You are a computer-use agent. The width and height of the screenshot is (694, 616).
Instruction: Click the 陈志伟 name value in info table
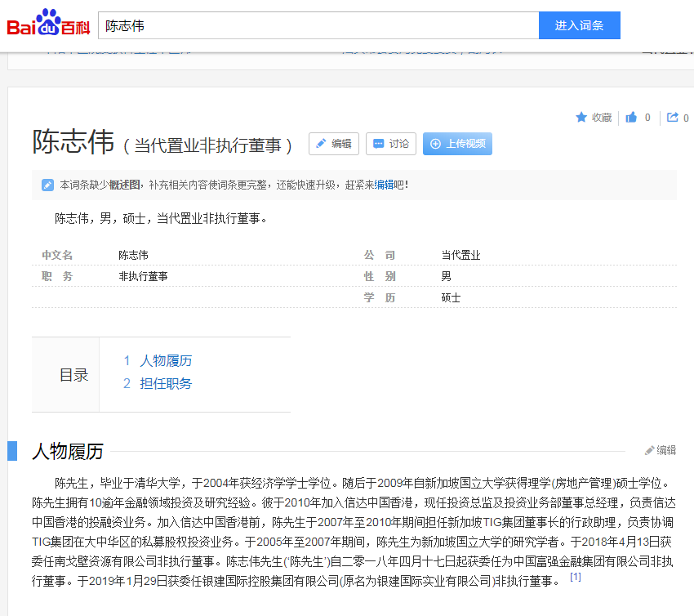click(133, 255)
